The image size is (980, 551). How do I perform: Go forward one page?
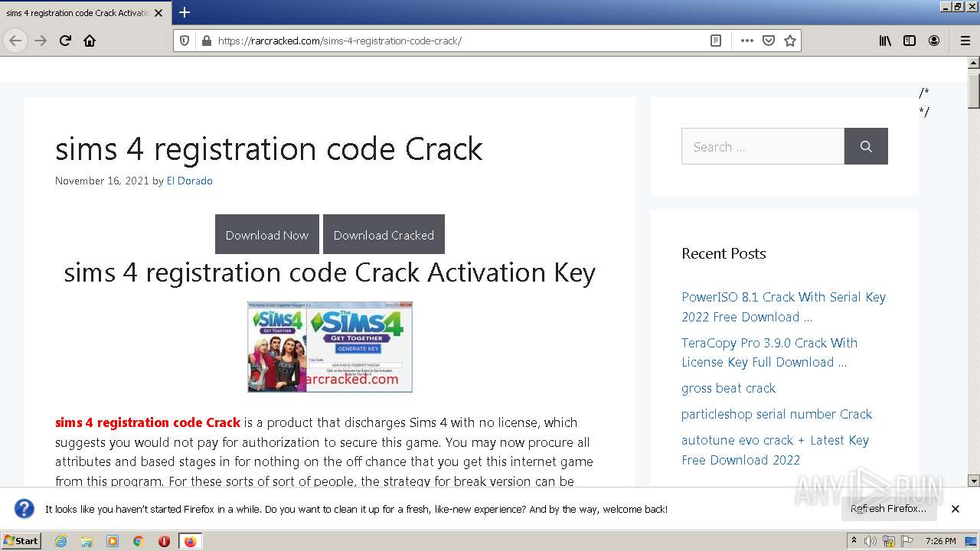point(41,41)
